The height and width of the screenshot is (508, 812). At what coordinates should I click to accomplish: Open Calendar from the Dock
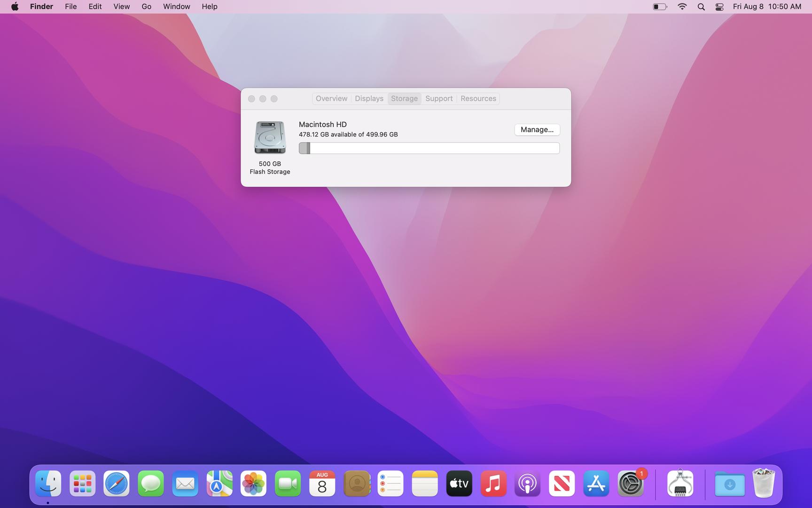322,484
